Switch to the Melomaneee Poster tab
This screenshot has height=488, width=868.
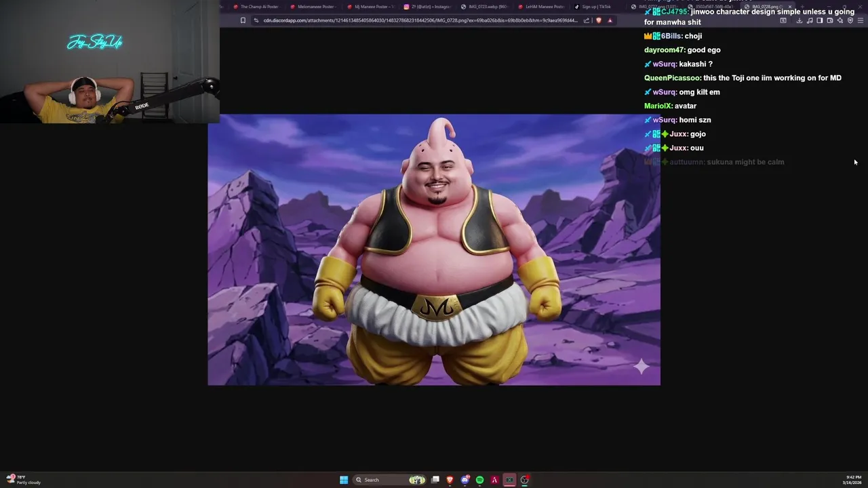point(313,7)
